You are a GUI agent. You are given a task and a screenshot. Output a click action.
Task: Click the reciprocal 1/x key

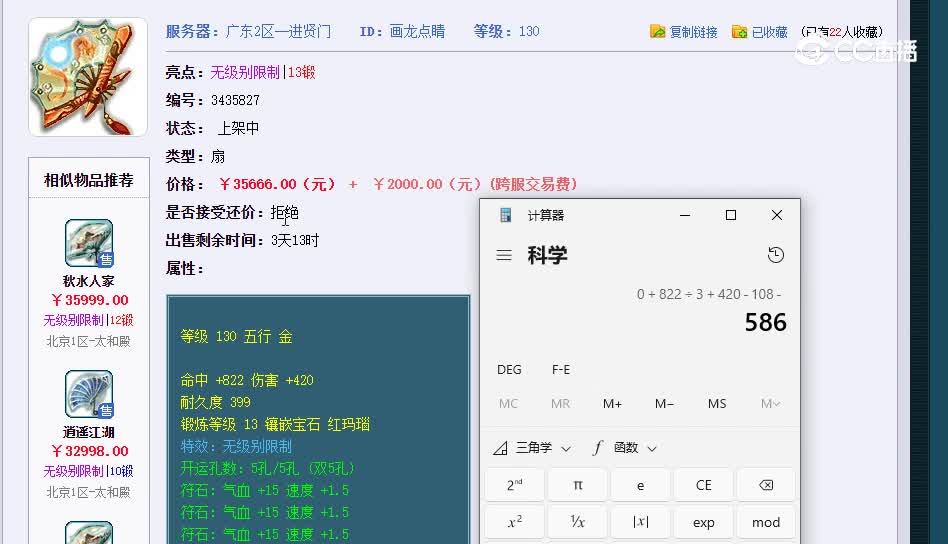pos(577,522)
